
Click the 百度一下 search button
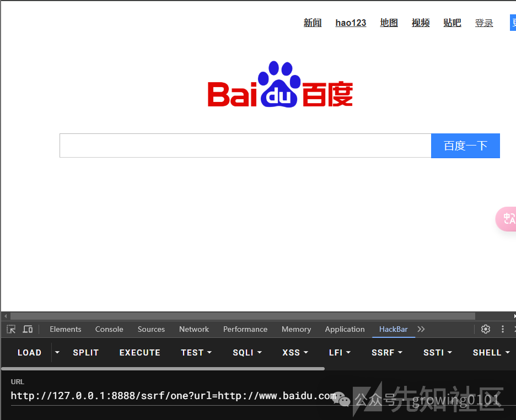tap(465, 146)
